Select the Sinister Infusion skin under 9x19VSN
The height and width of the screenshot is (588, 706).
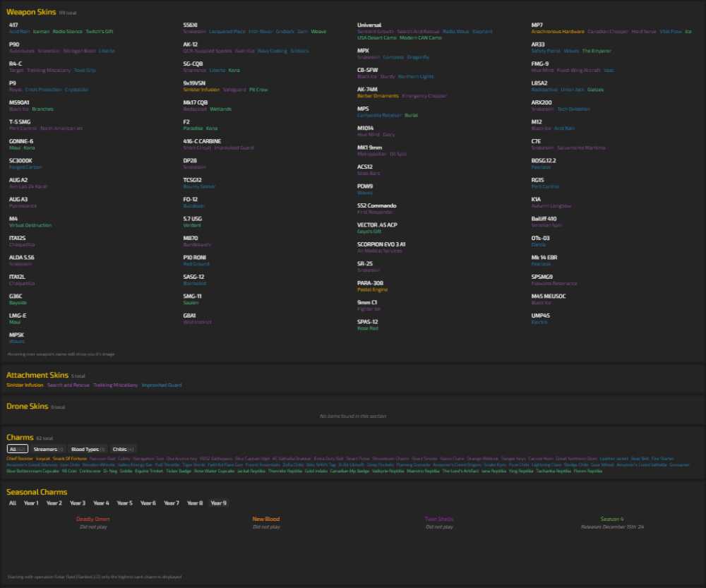(x=201, y=90)
